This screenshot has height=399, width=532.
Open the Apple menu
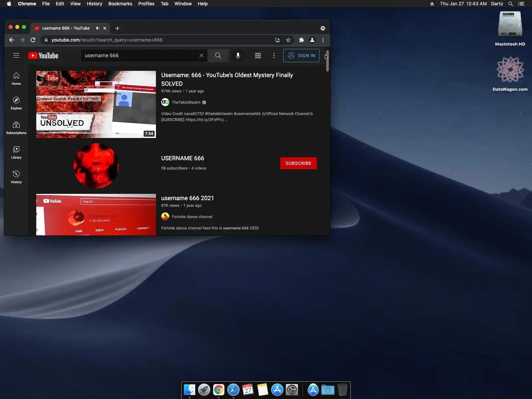point(9,4)
